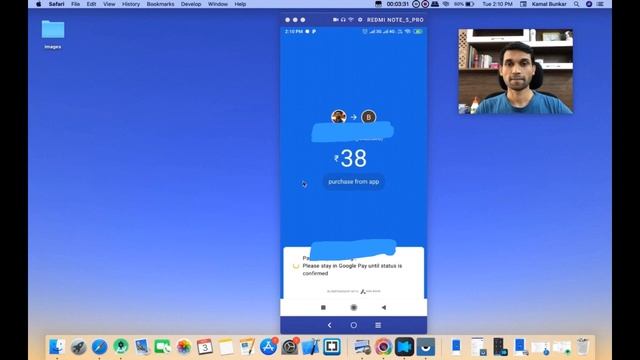Click the Kamal Bunkar user name

tap(549, 4)
